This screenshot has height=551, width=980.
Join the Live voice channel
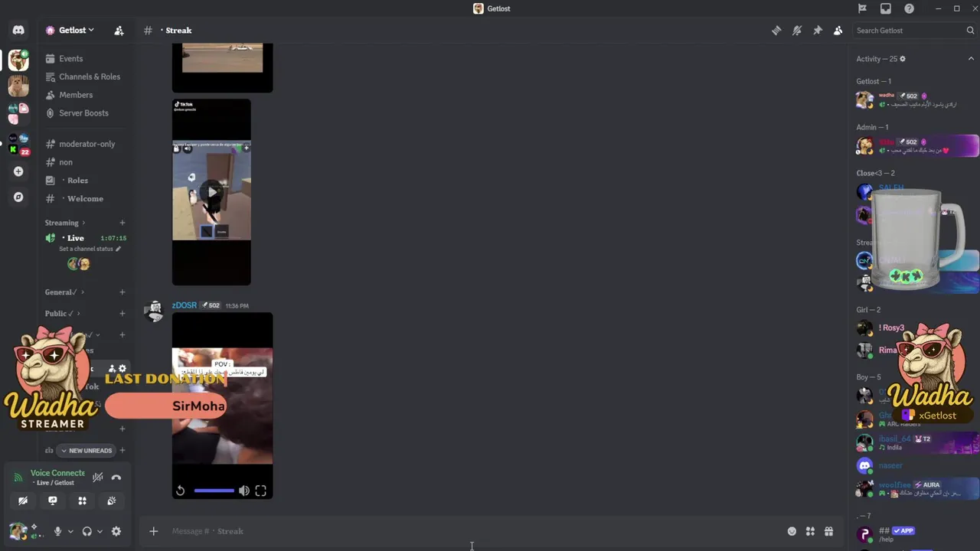tap(75, 238)
